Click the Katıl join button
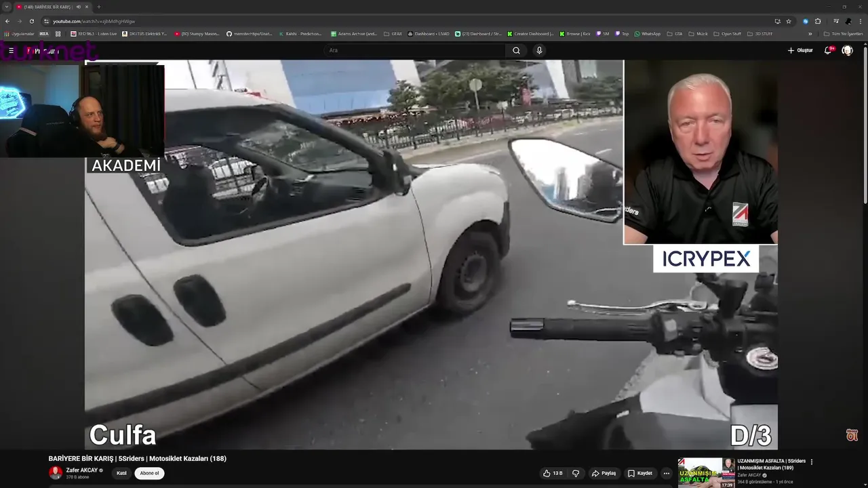Image resolution: width=868 pixels, height=488 pixels. [x=121, y=473]
